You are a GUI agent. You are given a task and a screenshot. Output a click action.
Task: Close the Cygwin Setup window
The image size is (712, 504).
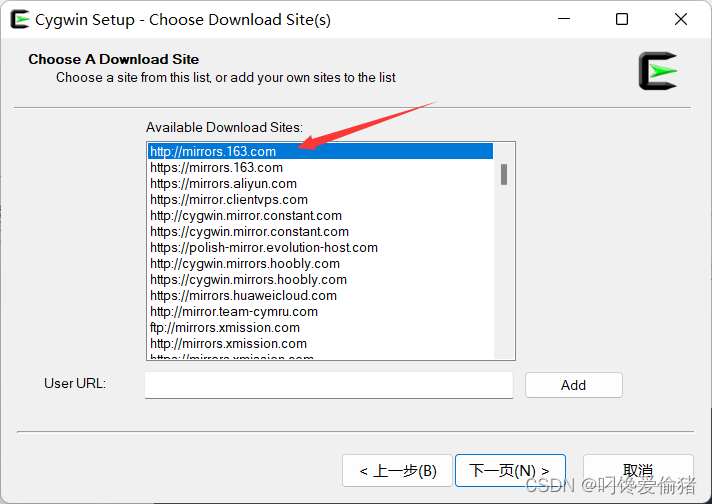681,19
